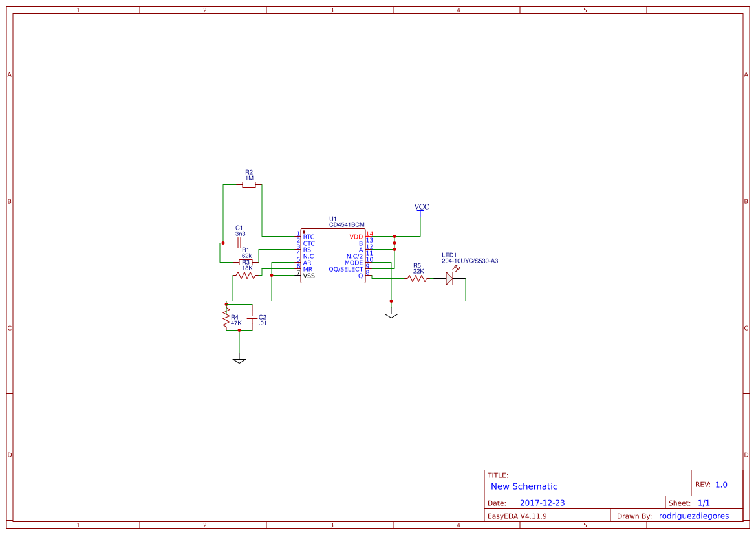Select the C2 .01 capacitor symbol
Viewport: 756px width, 535px height.
[252, 317]
